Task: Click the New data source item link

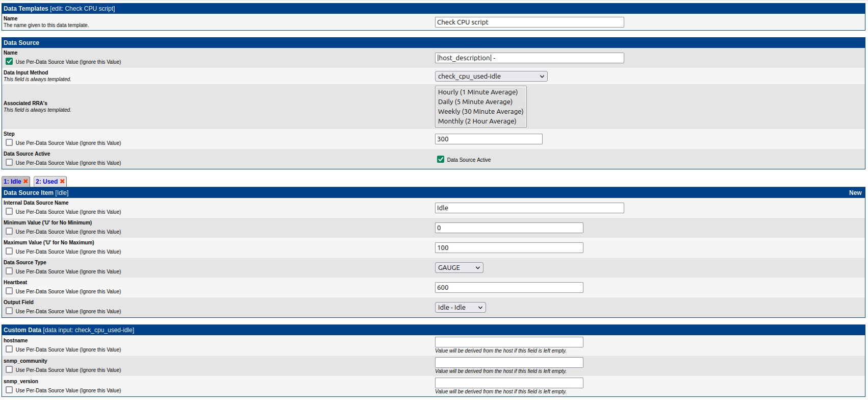Action: point(855,193)
